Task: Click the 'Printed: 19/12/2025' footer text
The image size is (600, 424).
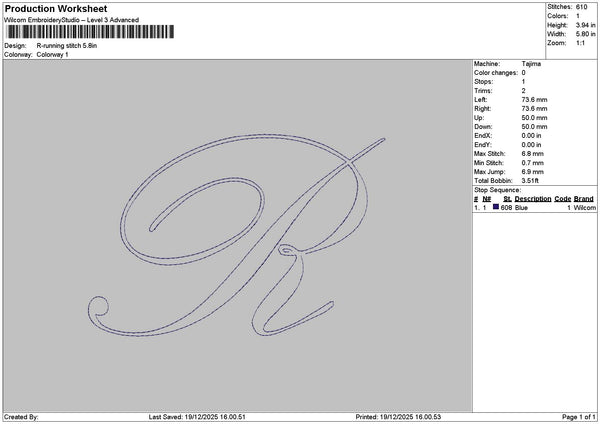Action: click(x=398, y=417)
